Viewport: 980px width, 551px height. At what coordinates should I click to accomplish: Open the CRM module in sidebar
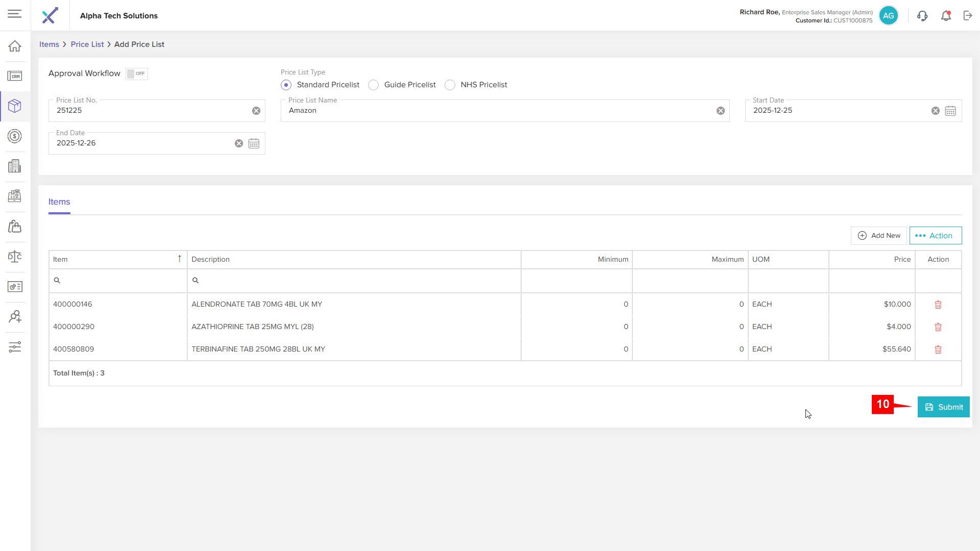pos(15,76)
